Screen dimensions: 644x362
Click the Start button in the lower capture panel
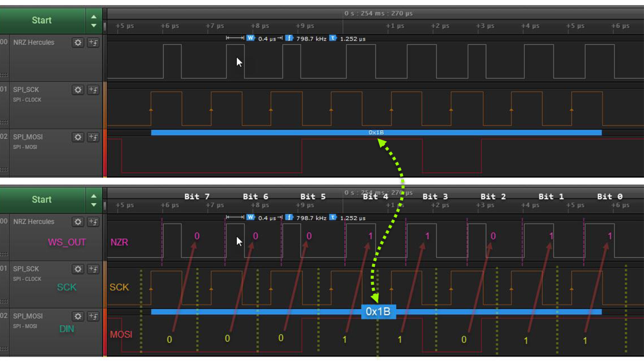point(42,200)
